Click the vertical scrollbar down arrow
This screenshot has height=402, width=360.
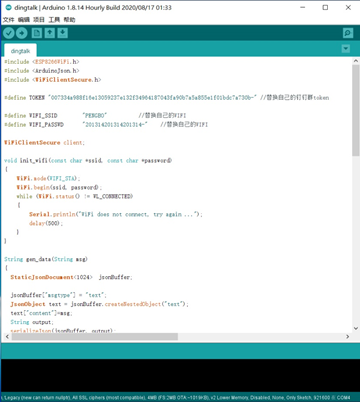point(356,328)
